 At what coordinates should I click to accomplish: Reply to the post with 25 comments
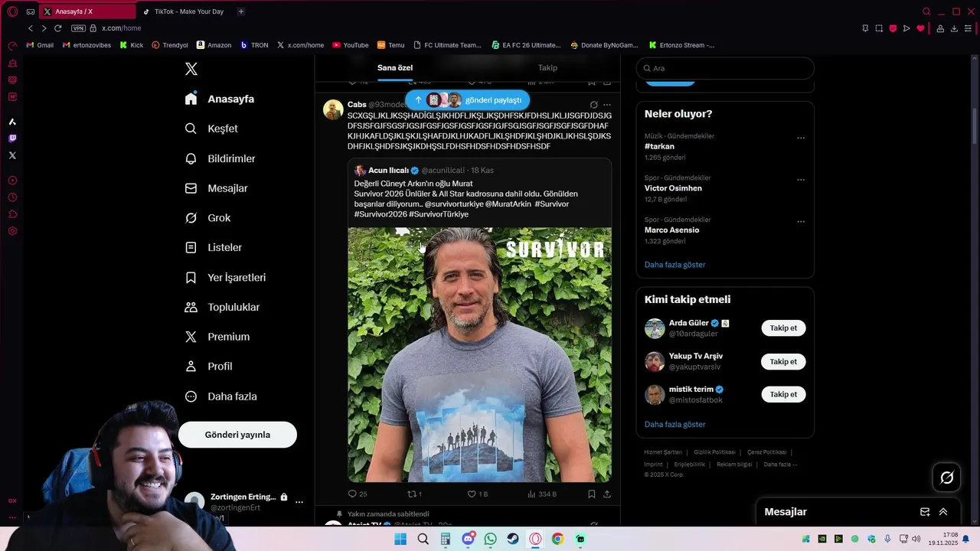click(x=358, y=494)
